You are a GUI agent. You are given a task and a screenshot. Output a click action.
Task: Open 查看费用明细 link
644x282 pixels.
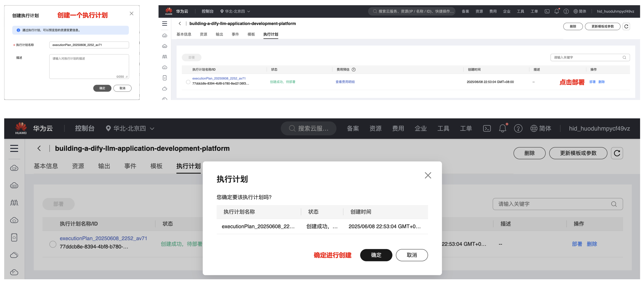345,82
